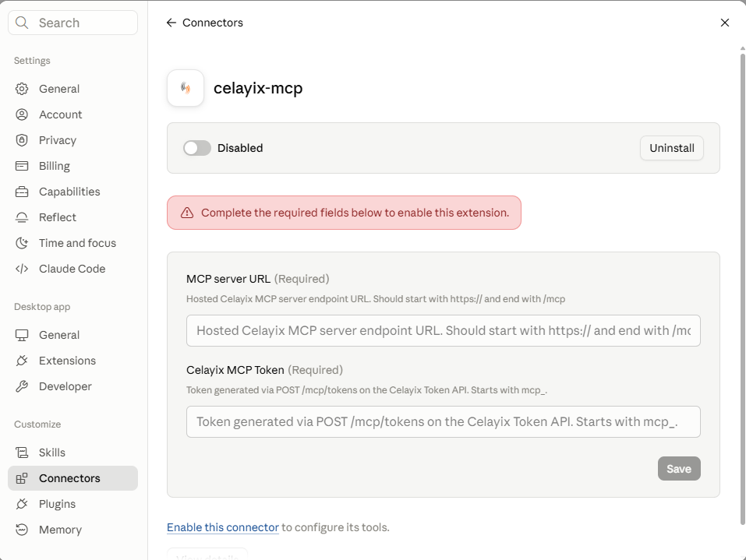Image resolution: width=746 pixels, height=560 pixels.
Task: Click the Desktop app General monitor icon
Action: [22, 335]
